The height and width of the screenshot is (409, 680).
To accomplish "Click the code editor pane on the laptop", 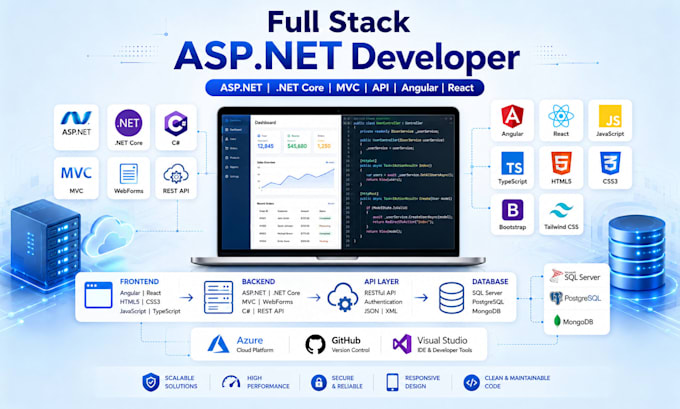I will (398, 182).
